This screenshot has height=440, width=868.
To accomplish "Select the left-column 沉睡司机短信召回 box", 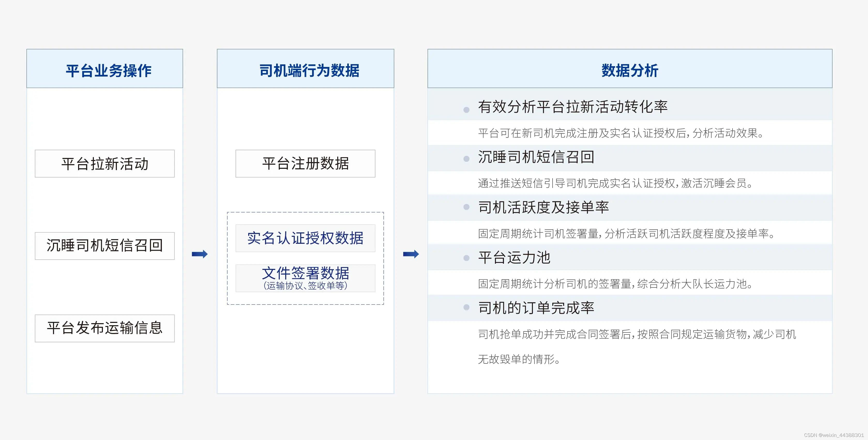I will 105,246.
